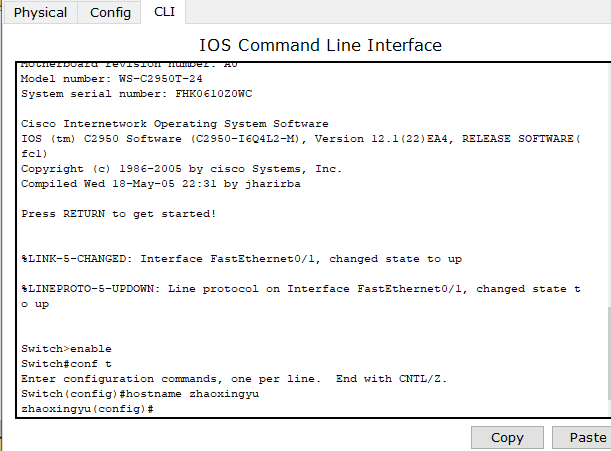Switch to the Physical tab

(x=40, y=12)
